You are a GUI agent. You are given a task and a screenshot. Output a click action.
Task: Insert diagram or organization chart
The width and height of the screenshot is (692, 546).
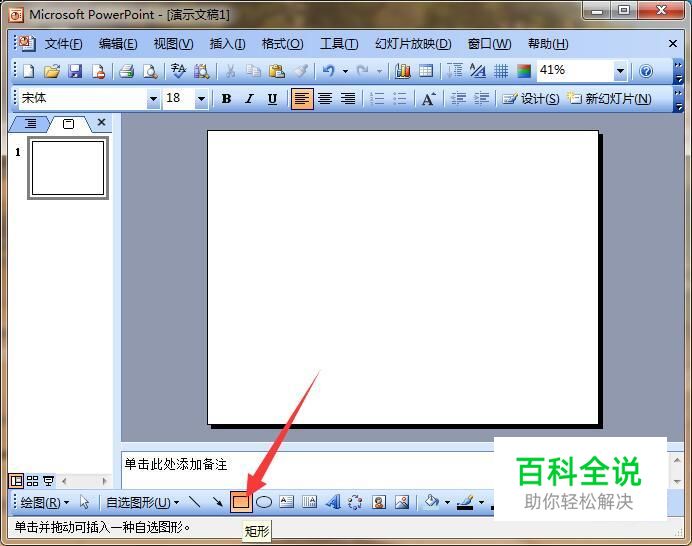[355, 502]
